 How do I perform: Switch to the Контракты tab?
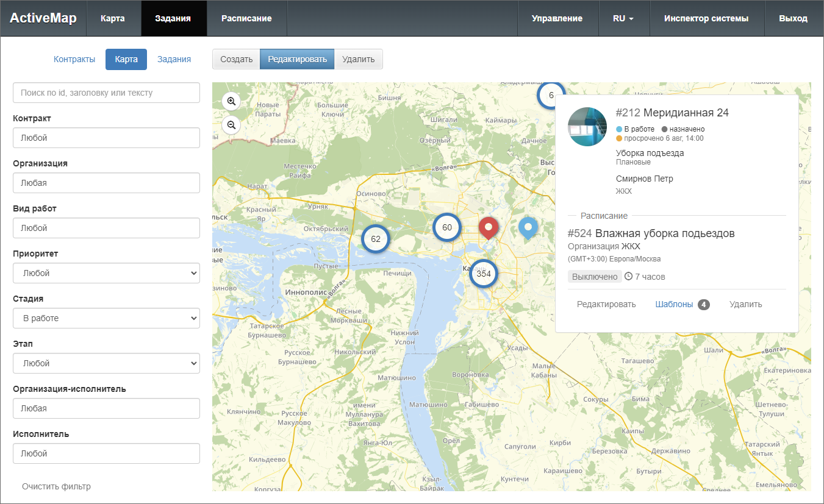(74, 59)
